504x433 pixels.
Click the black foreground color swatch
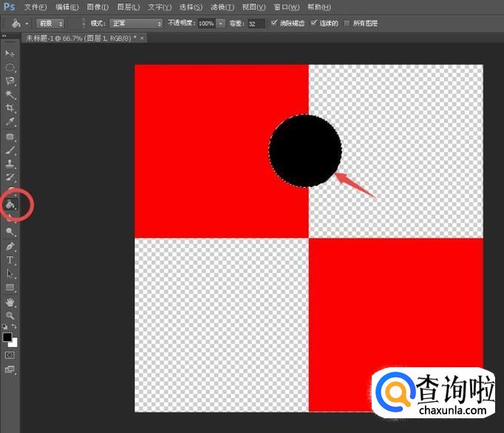click(7, 337)
